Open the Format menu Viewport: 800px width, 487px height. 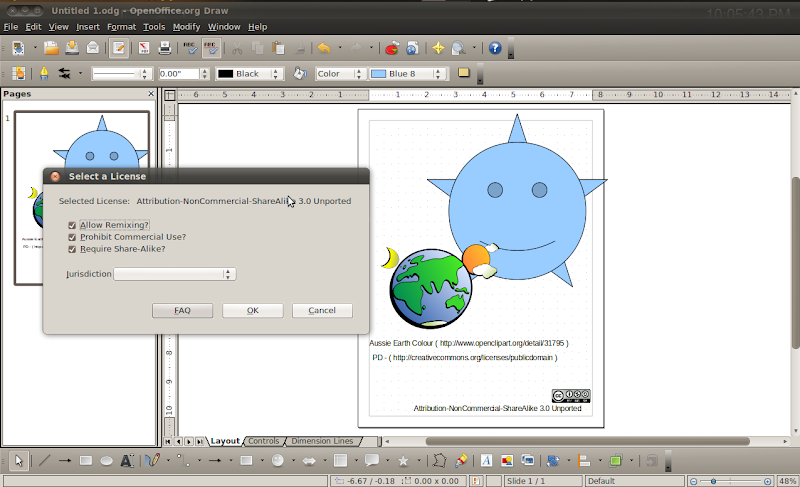coord(121,26)
